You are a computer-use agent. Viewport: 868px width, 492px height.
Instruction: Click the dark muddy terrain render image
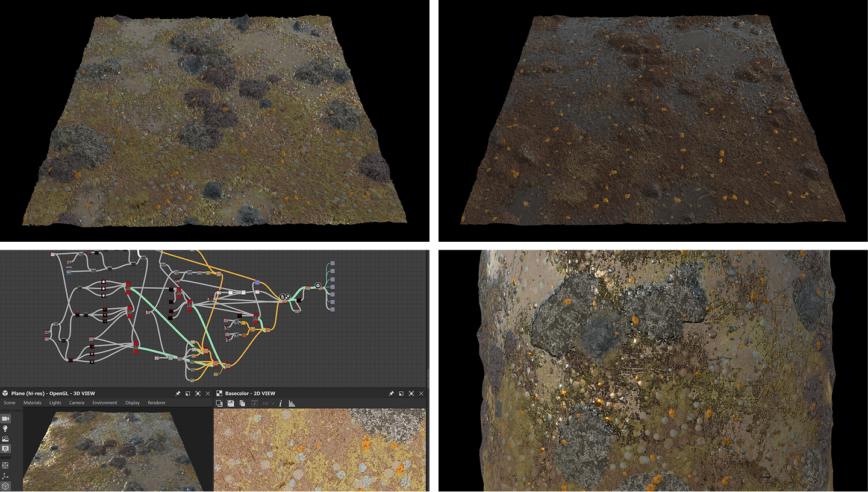(654, 119)
